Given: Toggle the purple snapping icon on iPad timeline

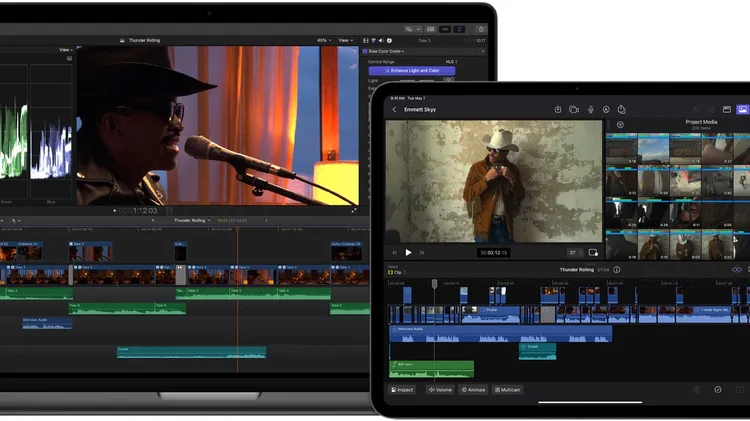Looking at the screenshot, I should coord(737,270).
